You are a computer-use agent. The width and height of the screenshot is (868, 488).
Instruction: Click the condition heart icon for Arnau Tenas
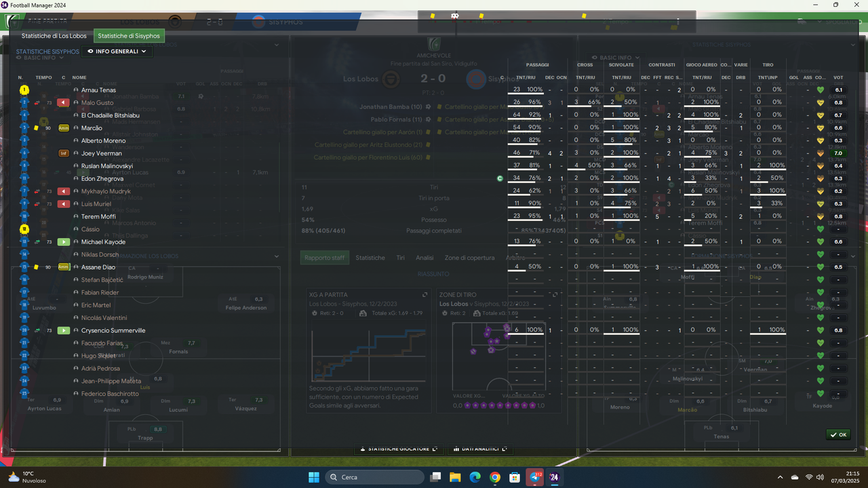pos(820,89)
